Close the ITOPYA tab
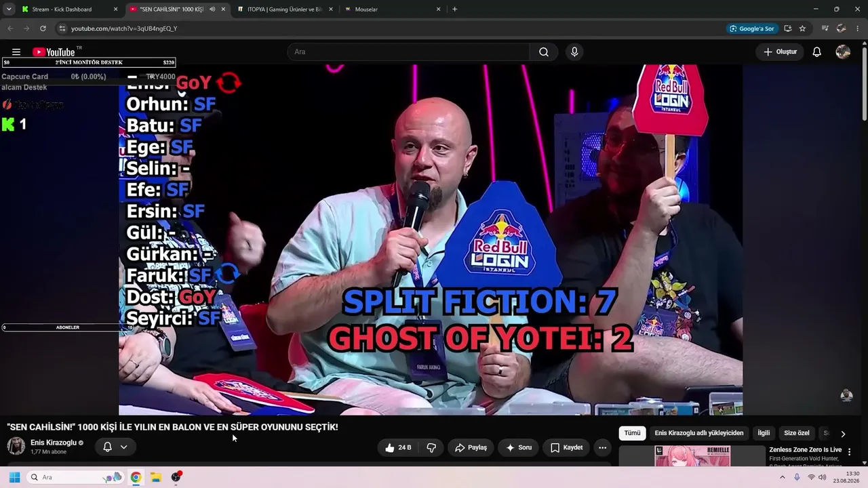Image resolution: width=868 pixels, height=488 pixels. 330,9
